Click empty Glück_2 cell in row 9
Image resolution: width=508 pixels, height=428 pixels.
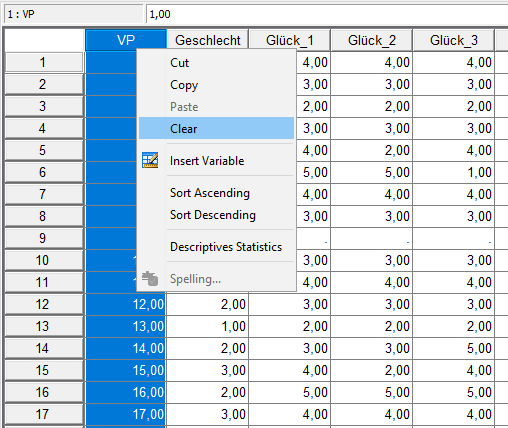click(x=372, y=238)
